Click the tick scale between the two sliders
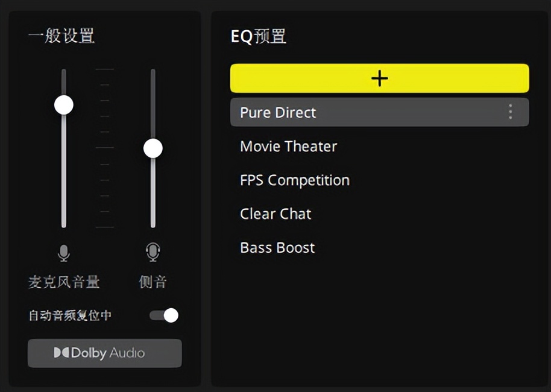 coord(104,148)
